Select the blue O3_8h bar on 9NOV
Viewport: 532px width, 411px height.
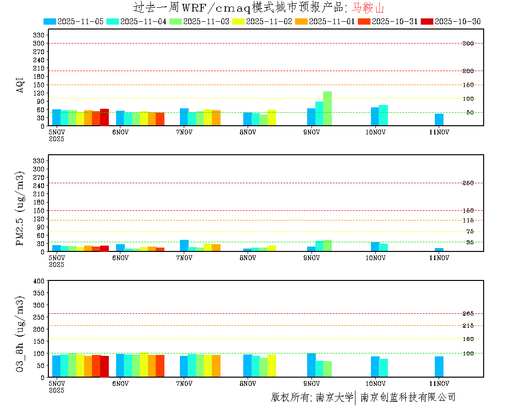pos(311,365)
